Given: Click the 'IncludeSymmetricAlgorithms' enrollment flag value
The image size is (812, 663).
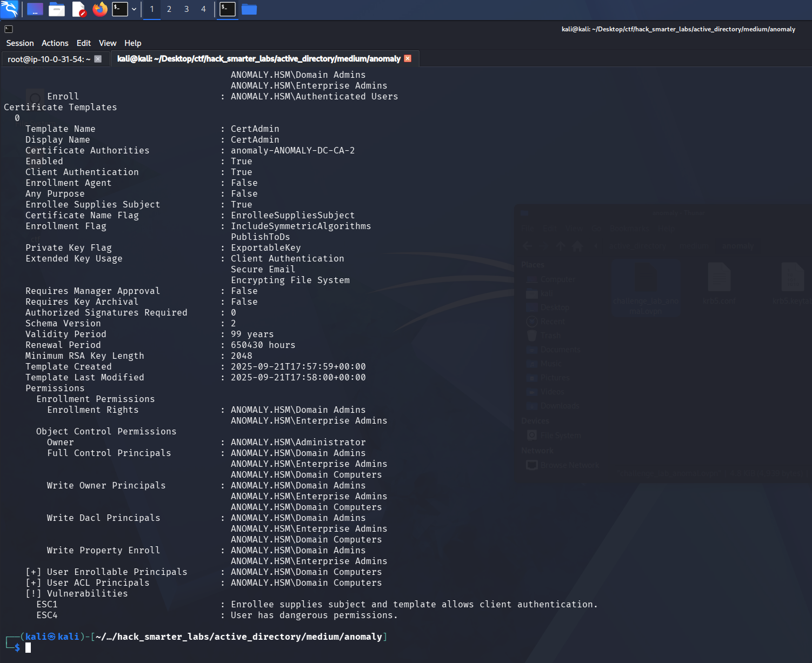Looking at the screenshot, I should point(301,226).
